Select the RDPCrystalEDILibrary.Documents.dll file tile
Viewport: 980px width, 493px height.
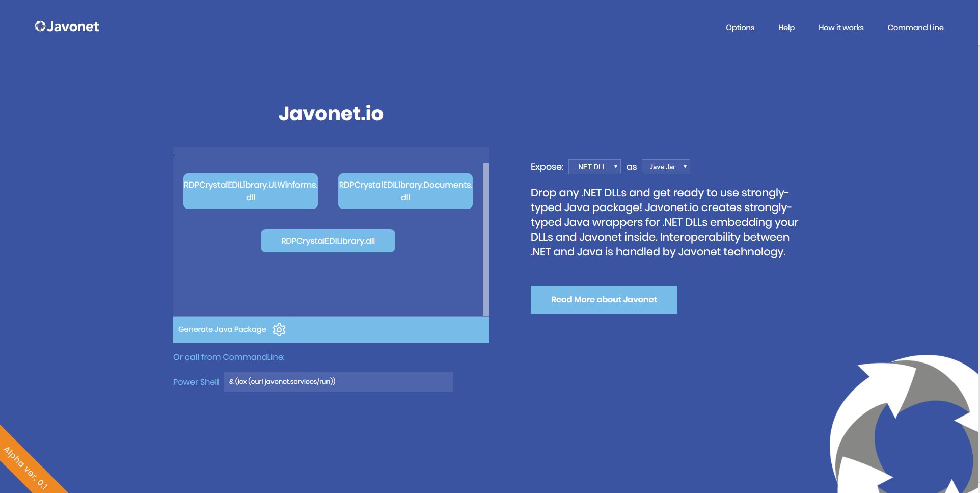[x=405, y=191]
